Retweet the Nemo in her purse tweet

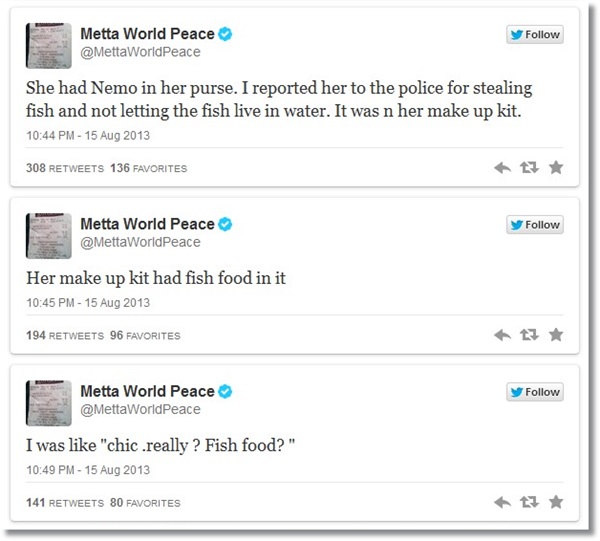(x=529, y=168)
